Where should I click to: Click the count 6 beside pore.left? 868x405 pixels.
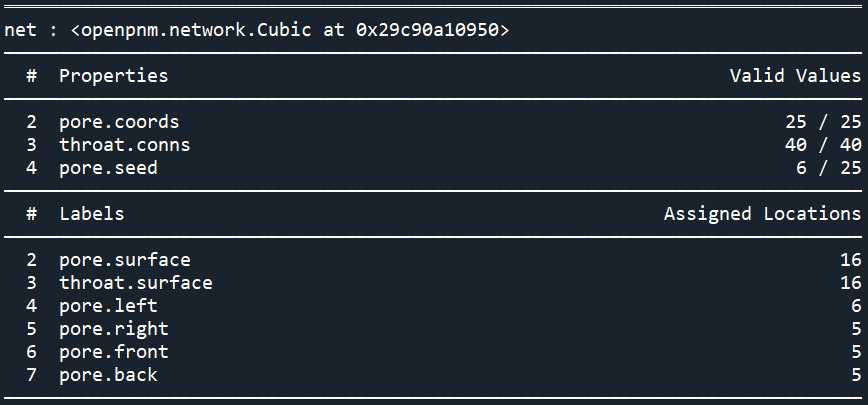(856, 306)
